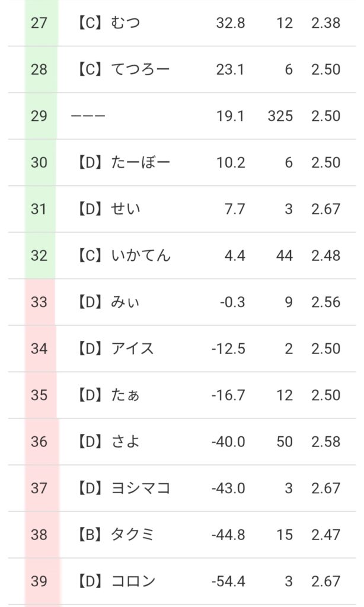The height and width of the screenshot is (607, 364).
Task: Click the blank name entry ーーー
Action: point(88,116)
